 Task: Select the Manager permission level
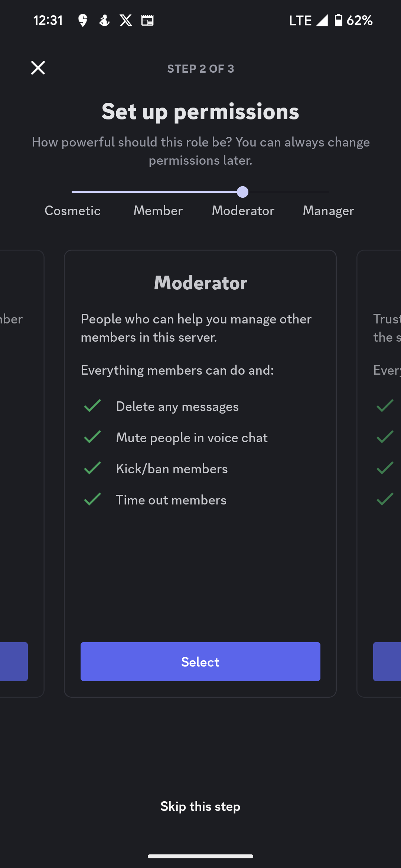328,210
